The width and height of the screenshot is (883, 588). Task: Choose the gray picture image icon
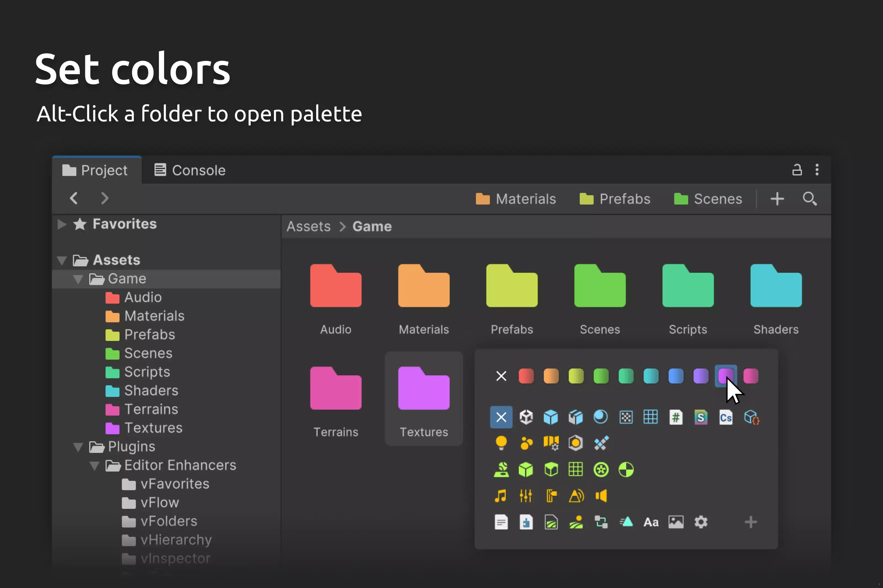(x=676, y=522)
